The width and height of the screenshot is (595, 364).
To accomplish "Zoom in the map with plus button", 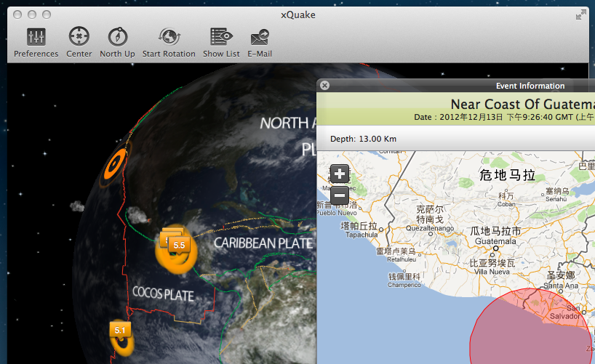I will pyautogui.click(x=340, y=174).
